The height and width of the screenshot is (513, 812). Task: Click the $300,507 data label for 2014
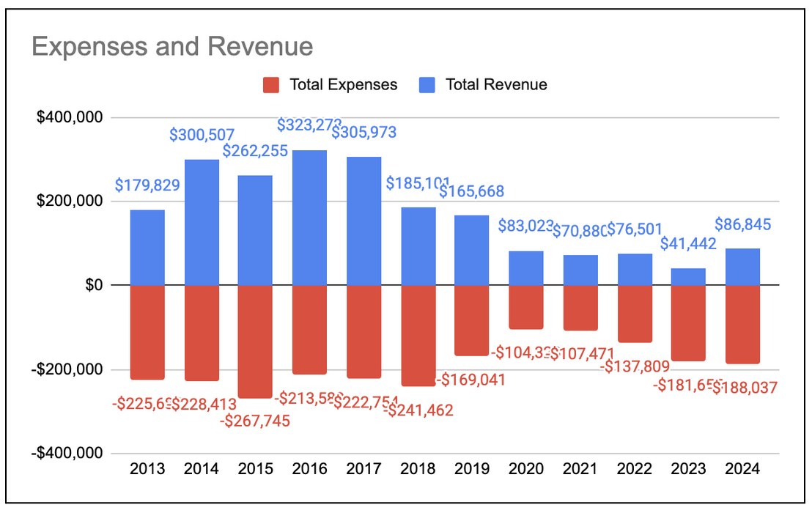(x=201, y=135)
